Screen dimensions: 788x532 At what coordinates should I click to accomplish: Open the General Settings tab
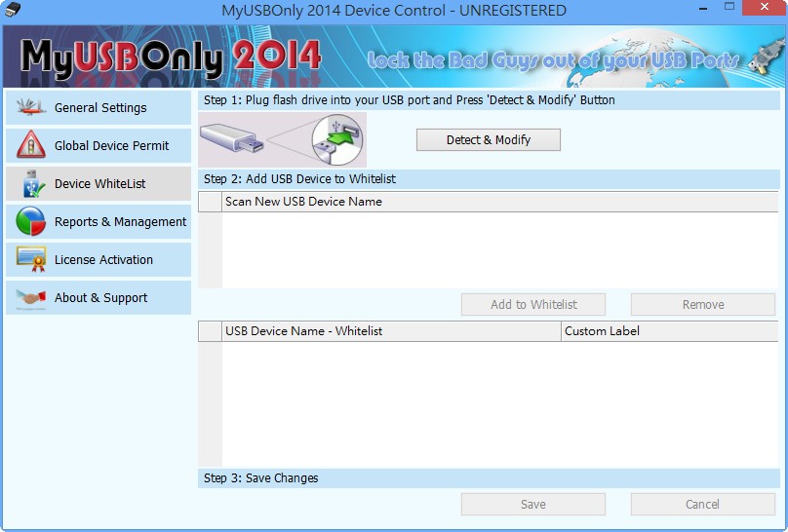[x=98, y=107]
